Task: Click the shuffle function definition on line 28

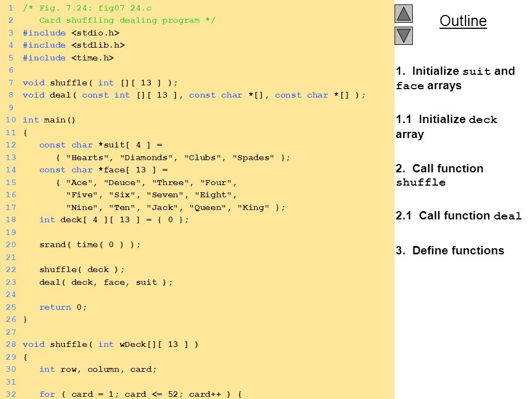Action: 110,344
